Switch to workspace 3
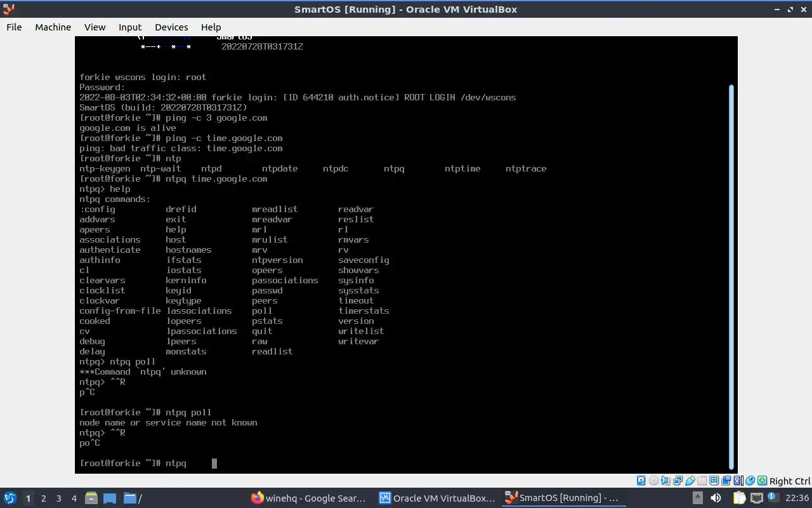The height and width of the screenshot is (508, 812). (58, 498)
